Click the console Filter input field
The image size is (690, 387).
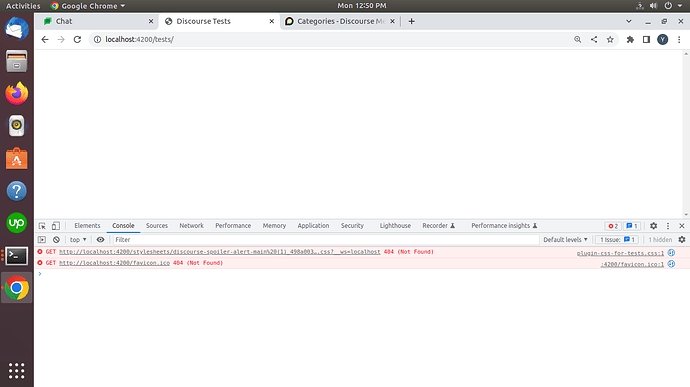[x=326, y=240]
